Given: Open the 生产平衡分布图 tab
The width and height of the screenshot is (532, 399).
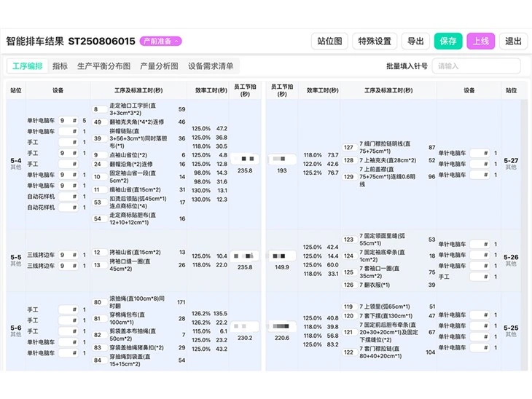Looking at the screenshot, I should point(103,66).
